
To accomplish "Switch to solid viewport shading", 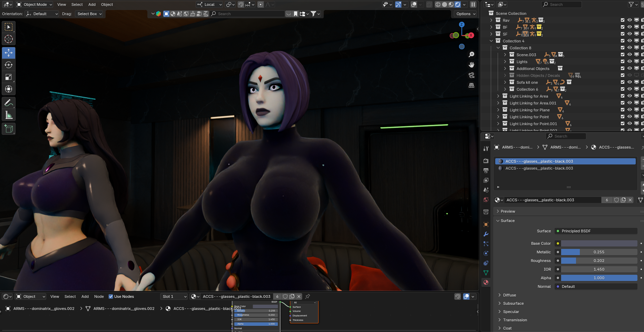I will 445,4.
